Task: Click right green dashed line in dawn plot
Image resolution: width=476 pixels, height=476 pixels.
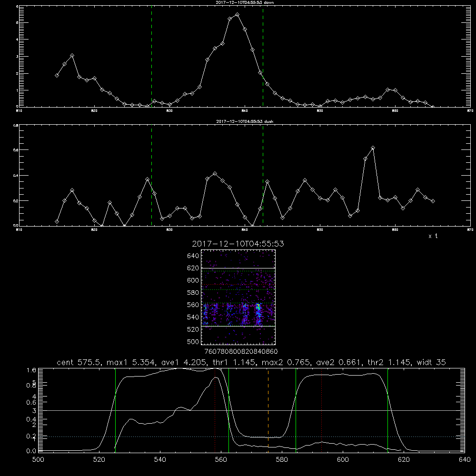Action: click(x=263, y=56)
